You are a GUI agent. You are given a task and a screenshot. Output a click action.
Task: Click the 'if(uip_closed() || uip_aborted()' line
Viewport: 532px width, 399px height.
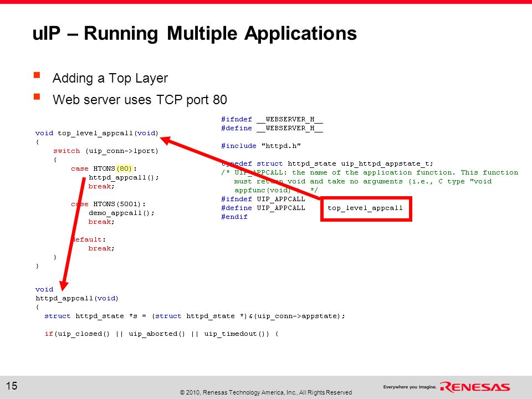(161, 334)
